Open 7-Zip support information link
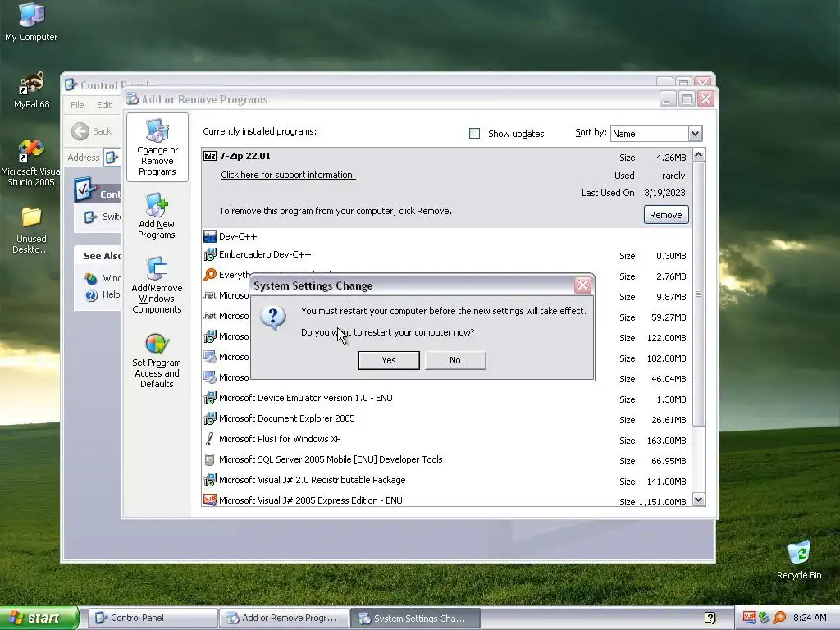Screen dimensions: 840x630 pos(288,175)
